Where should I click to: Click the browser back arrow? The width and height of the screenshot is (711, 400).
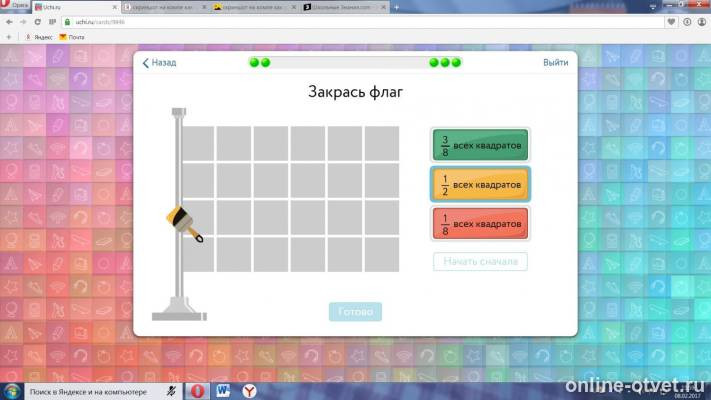click(9, 22)
